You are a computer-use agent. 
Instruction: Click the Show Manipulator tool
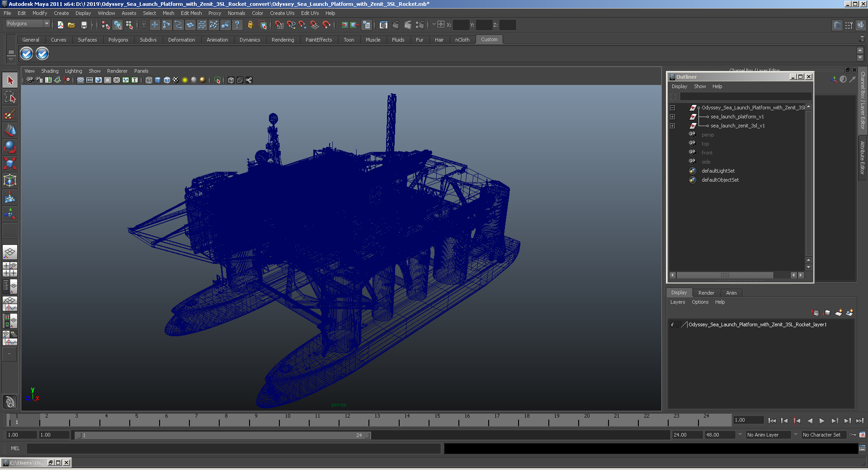pyautogui.click(x=10, y=213)
